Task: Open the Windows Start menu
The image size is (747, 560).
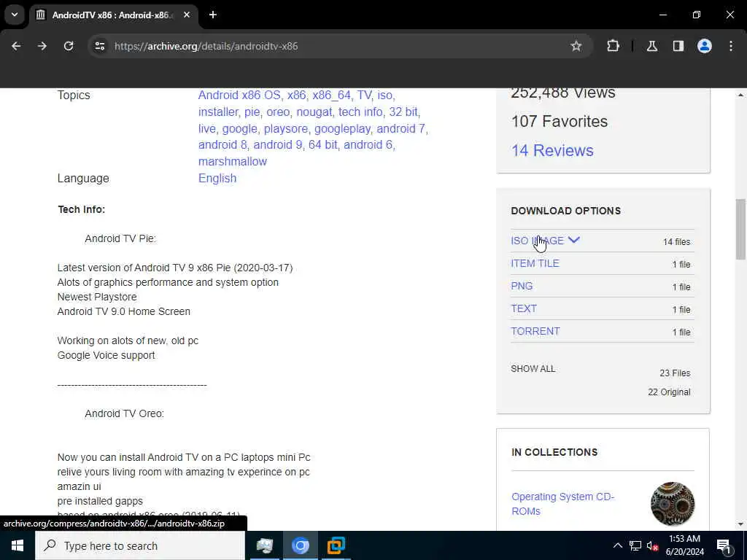Action: (18, 545)
